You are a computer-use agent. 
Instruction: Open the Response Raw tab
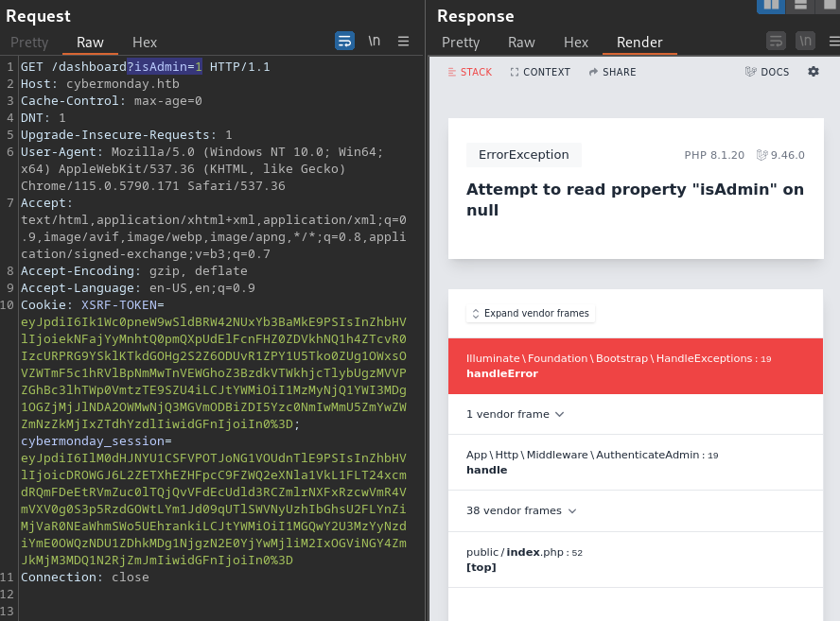(521, 43)
